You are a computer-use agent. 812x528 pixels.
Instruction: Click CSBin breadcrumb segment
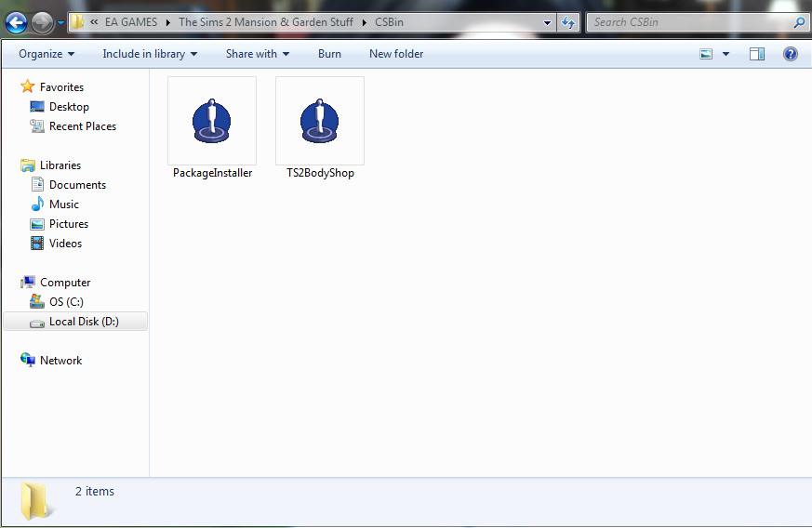click(x=389, y=22)
